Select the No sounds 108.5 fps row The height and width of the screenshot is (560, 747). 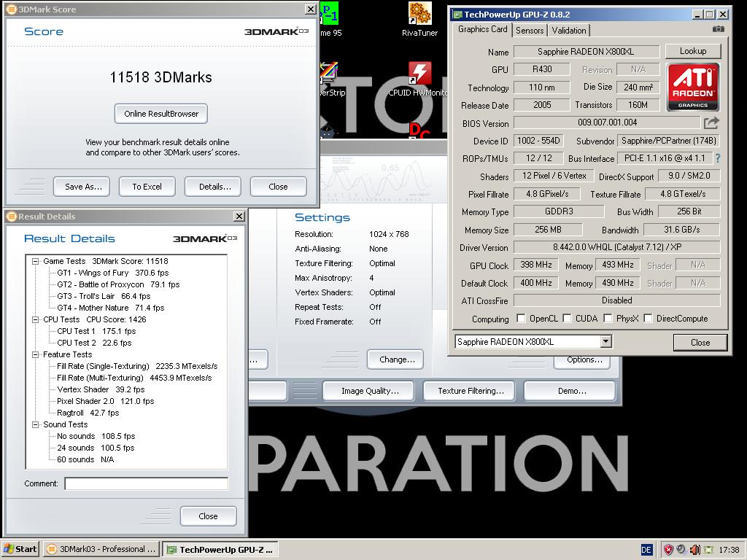[96, 436]
